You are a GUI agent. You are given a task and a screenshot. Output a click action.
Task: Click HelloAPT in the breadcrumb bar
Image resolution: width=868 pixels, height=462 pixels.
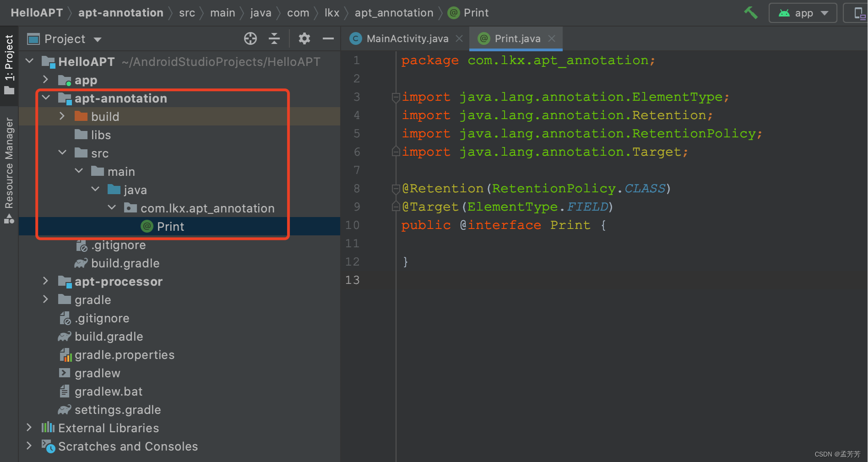pyautogui.click(x=37, y=13)
